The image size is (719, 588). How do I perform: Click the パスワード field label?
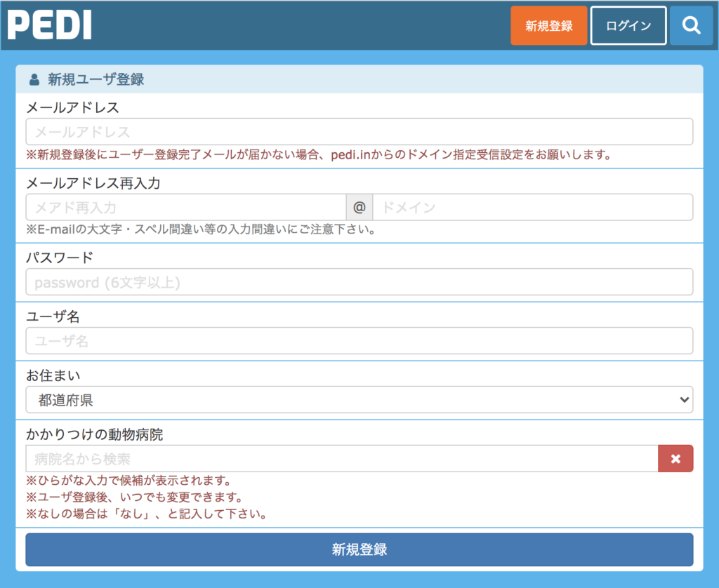pyautogui.click(x=60, y=258)
